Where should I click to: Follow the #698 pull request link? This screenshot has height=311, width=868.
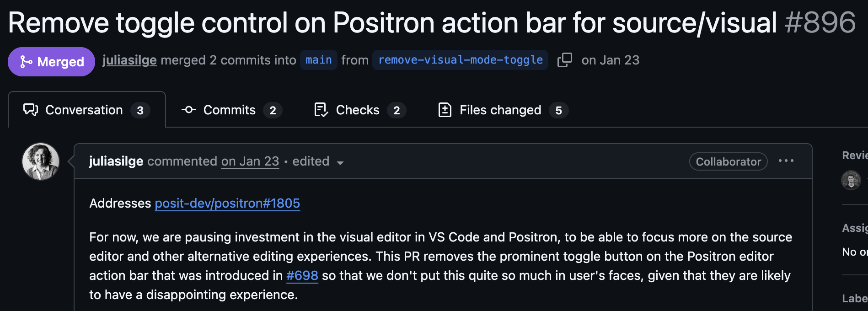click(x=302, y=275)
